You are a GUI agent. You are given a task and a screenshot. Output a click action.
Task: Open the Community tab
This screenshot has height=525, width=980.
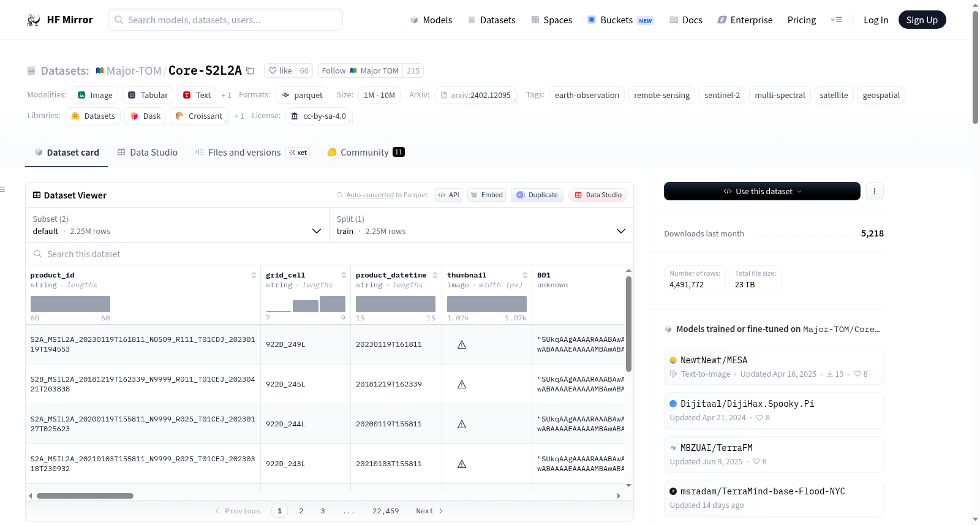pos(366,153)
